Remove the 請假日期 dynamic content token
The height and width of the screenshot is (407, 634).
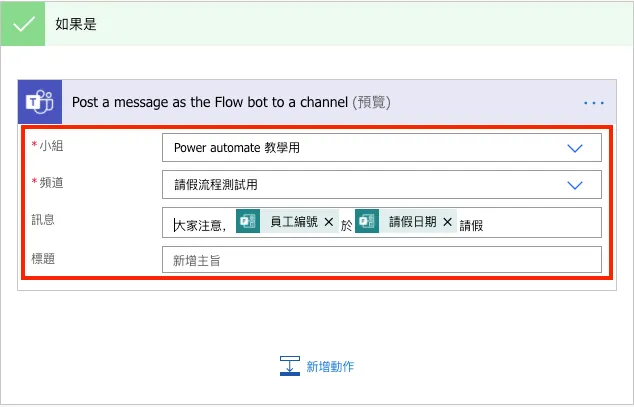pyautogui.click(x=447, y=222)
